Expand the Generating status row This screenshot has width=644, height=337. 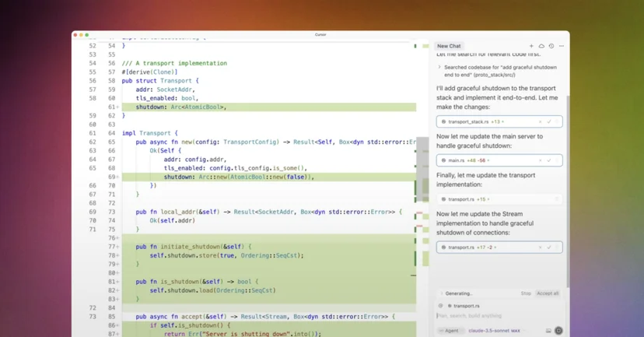(457, 293)
